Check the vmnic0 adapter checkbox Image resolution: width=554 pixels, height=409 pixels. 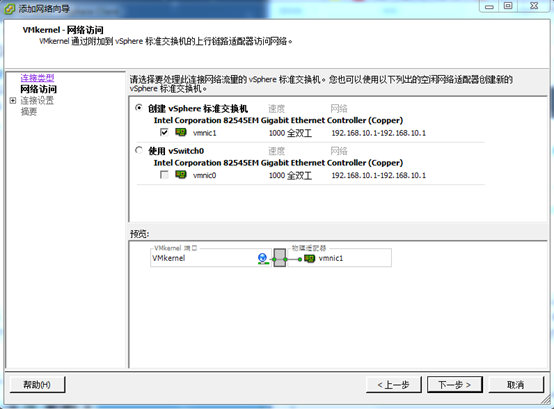pos(164,174)
